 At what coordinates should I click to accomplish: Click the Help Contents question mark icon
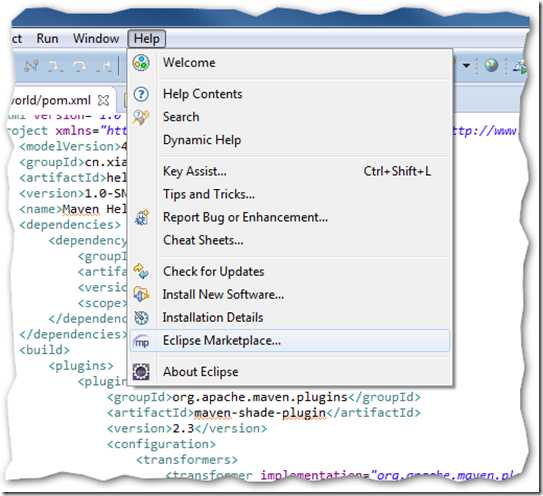(x=141, y=94)
